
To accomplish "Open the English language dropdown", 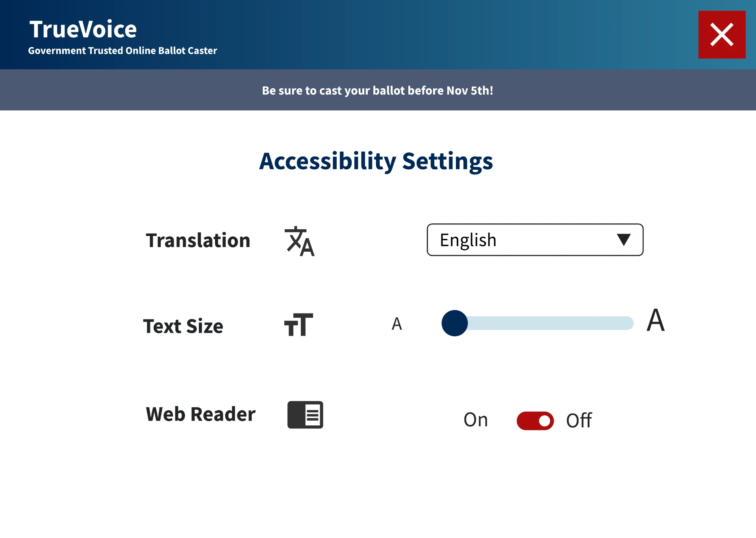I will [535, 240].
